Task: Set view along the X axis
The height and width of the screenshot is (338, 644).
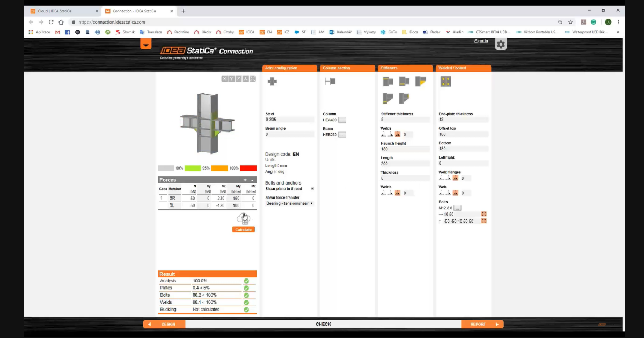Action: coord(225,79)
